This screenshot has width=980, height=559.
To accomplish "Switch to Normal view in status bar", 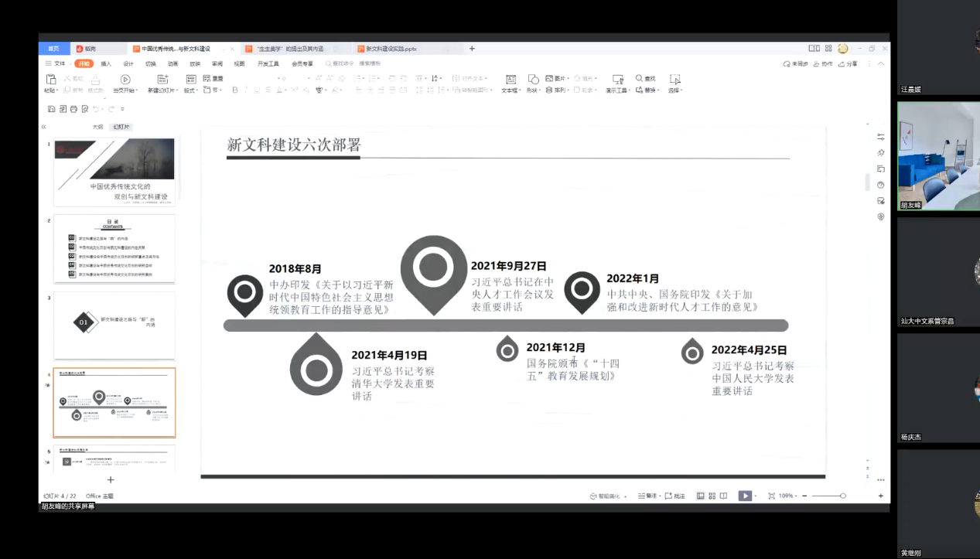I will pyautogui.click(x=701, y=496).
